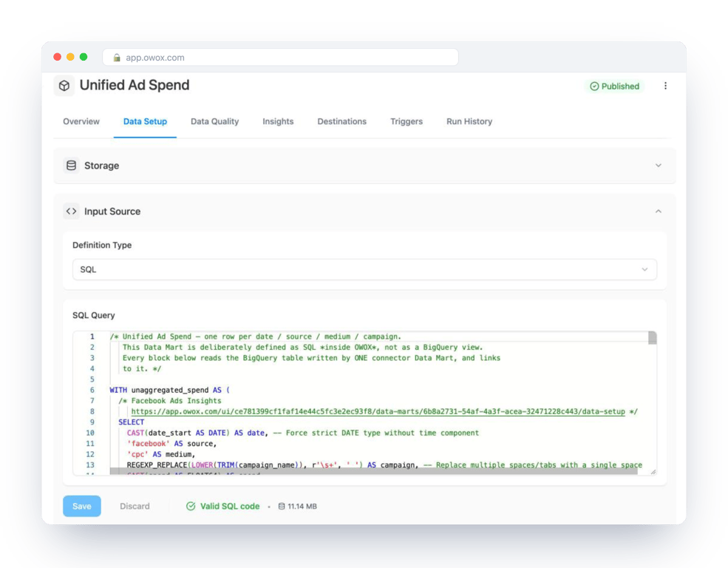728x568 pixels.
Task: Click the '/* Facebook Ads Insights' comment line
Action: (x=169, y=401)
